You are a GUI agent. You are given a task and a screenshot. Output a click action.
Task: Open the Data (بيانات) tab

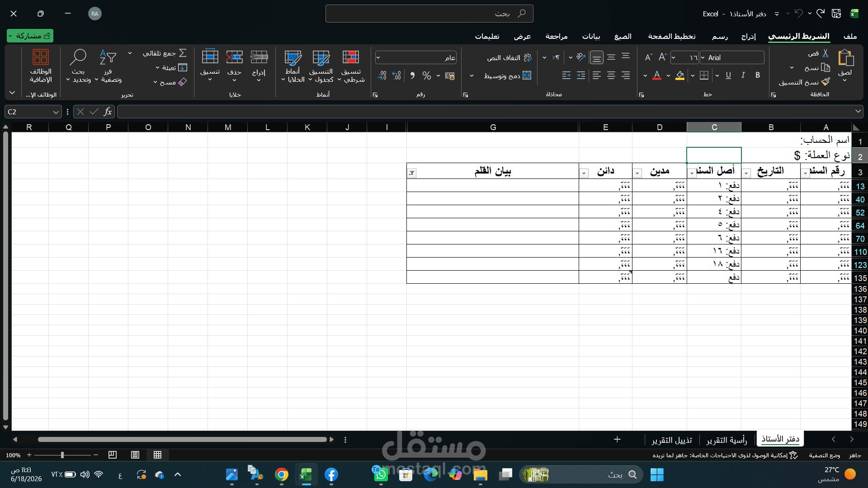point(591,36)
